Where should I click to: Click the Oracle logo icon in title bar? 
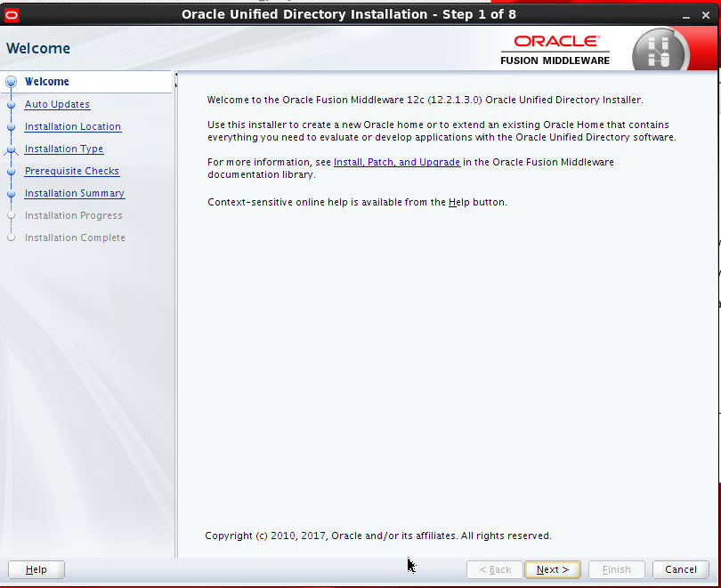click(x=11, y=15)
